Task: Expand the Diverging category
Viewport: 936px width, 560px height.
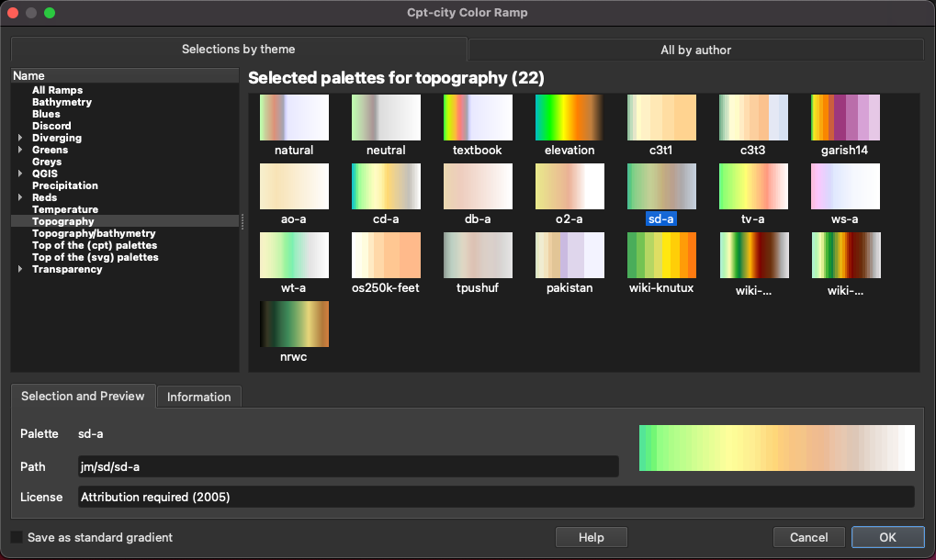Action: click(x=20, y=139)
